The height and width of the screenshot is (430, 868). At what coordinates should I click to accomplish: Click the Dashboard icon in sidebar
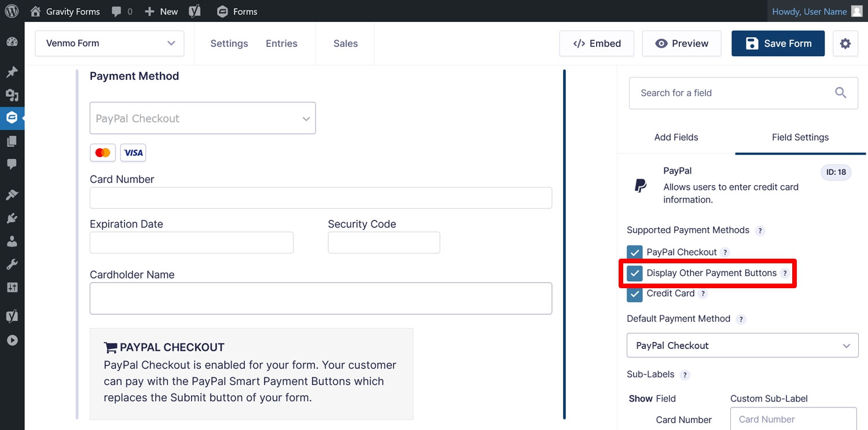click(x=12, y=42)
